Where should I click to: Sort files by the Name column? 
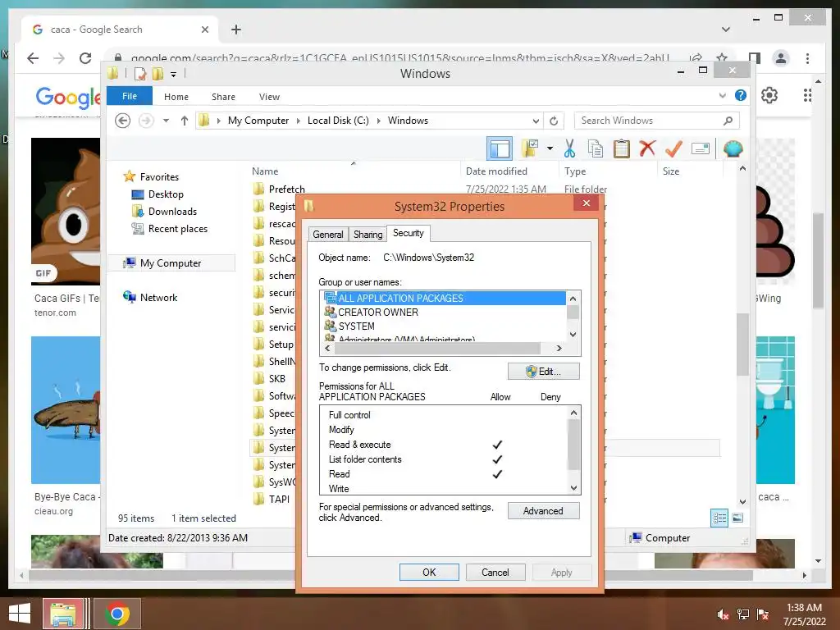coord(265,171)
